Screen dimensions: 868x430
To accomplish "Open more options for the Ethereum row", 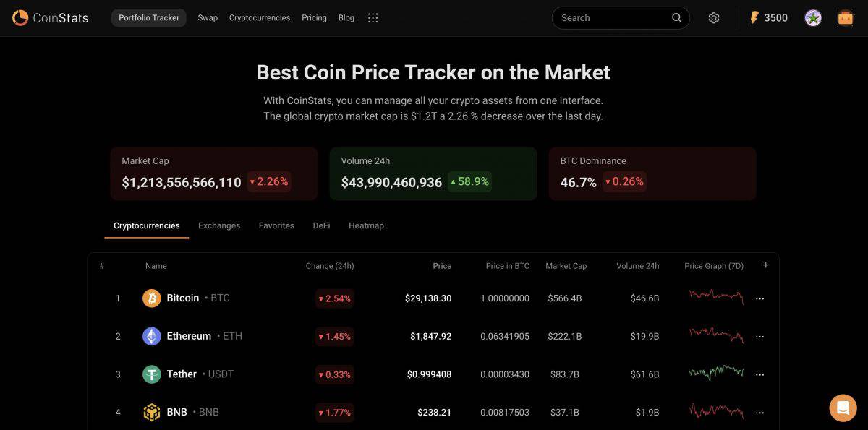I will (x=759, y=336).
